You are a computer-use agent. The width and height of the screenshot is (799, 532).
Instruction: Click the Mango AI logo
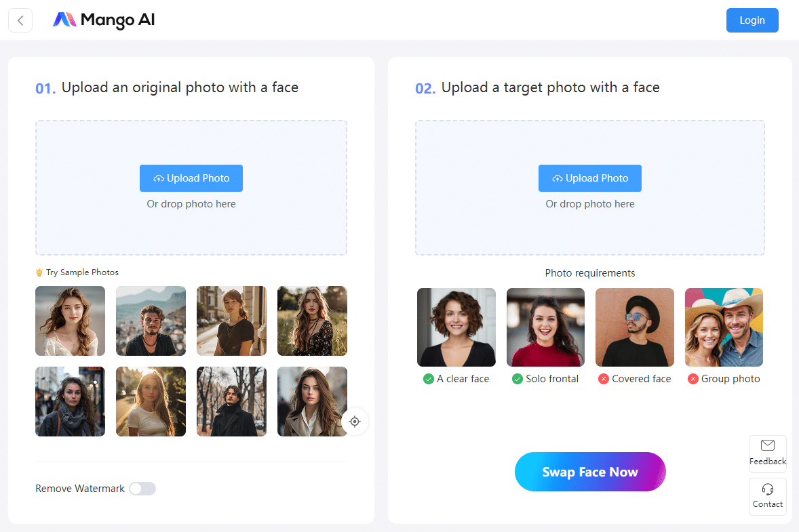pos(103,20)
